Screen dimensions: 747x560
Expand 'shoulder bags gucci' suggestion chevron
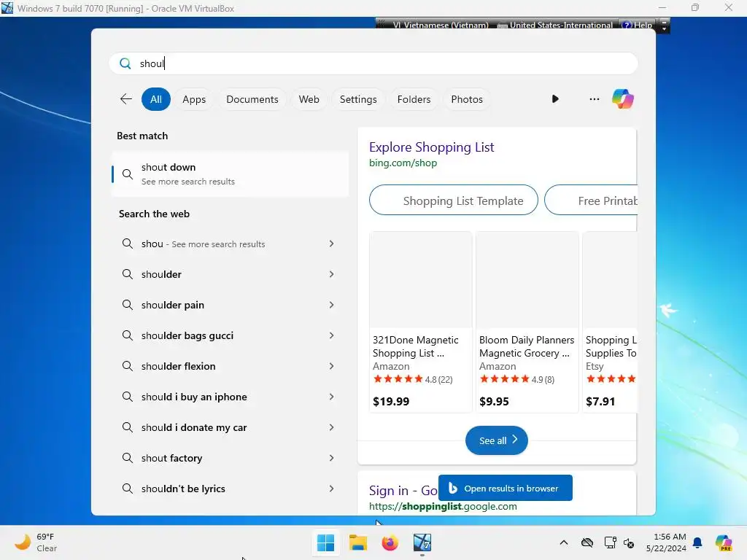(332, 335)
